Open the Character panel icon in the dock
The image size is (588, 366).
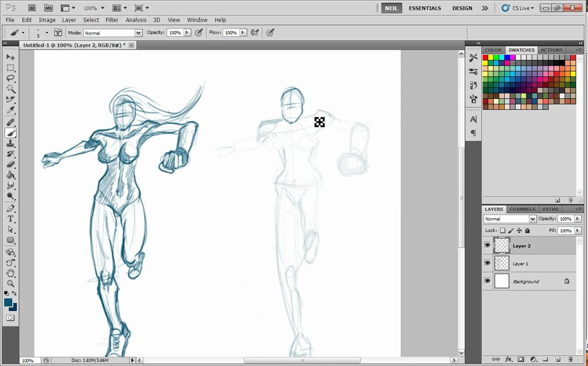[473, 118]
